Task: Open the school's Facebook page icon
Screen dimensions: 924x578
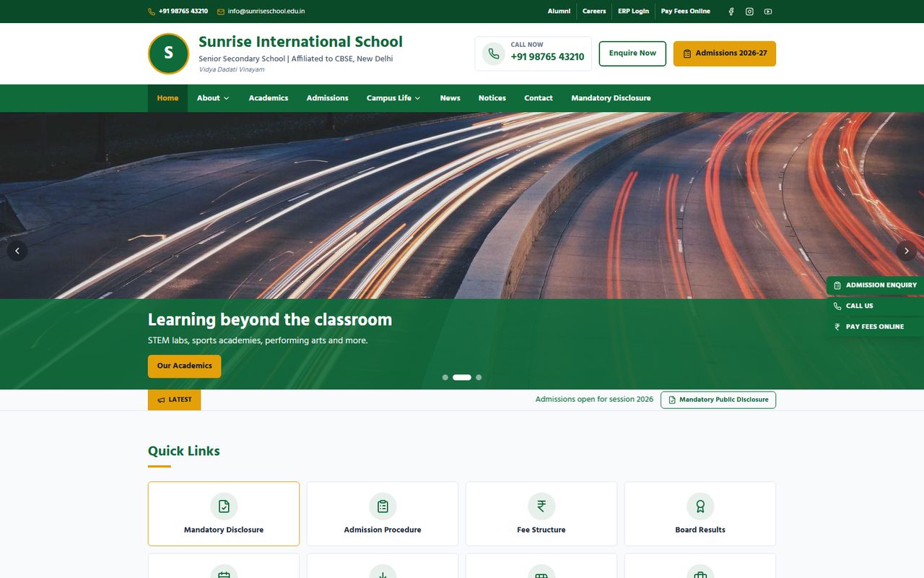Action: pyautogui.click(x=731, y=12)
